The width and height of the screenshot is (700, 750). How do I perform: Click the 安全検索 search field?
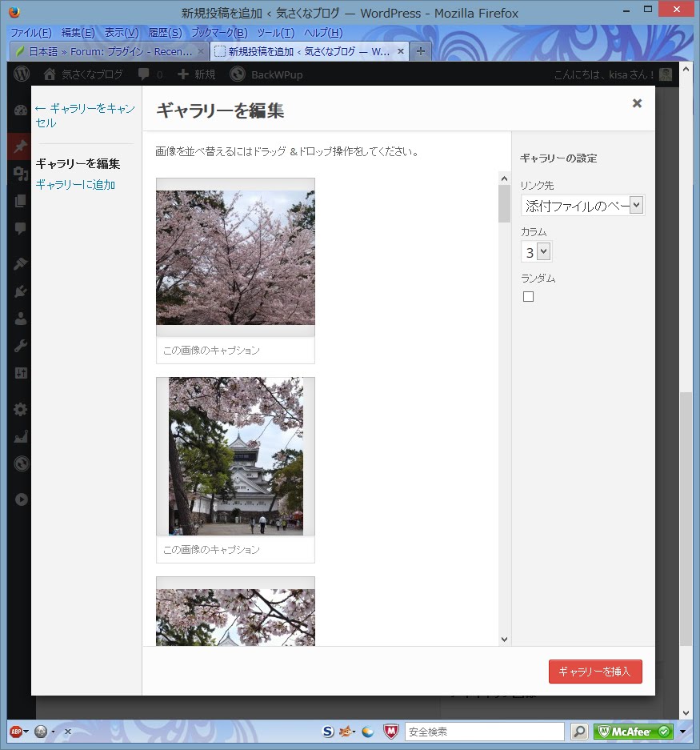(485, 732)
